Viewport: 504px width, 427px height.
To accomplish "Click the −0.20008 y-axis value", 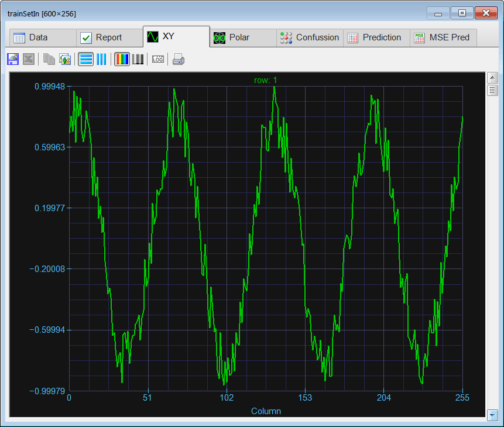I will tap(47, 269).
